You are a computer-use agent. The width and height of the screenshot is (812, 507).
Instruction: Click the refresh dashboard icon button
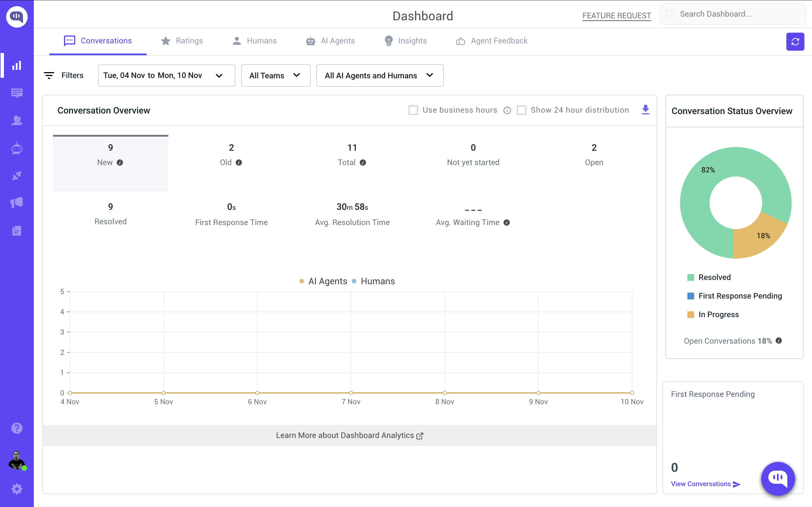click(795, 42)
